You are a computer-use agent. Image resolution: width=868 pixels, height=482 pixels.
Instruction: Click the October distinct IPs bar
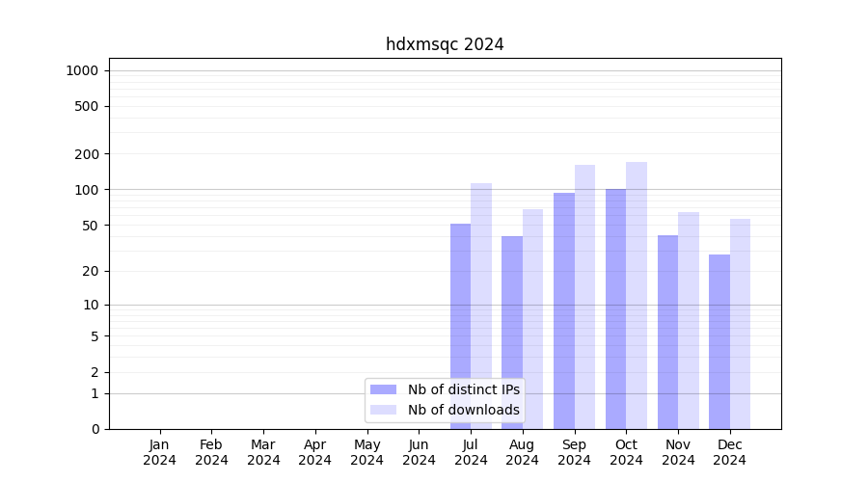pos(615,308)
